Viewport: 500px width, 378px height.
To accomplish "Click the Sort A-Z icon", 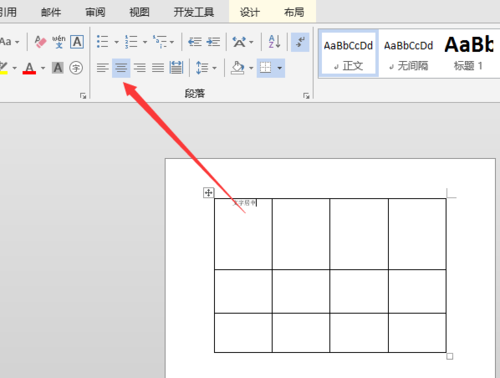I will pos(274,42).
